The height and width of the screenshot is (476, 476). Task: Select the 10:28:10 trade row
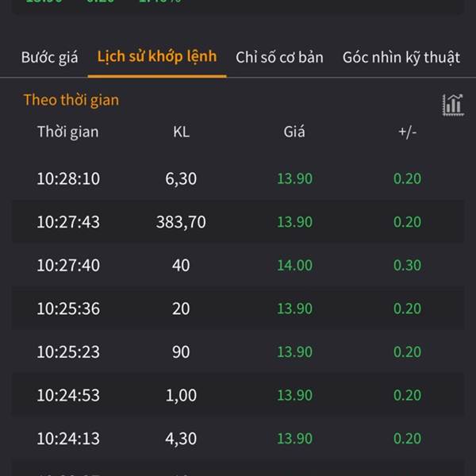(238, 178)
